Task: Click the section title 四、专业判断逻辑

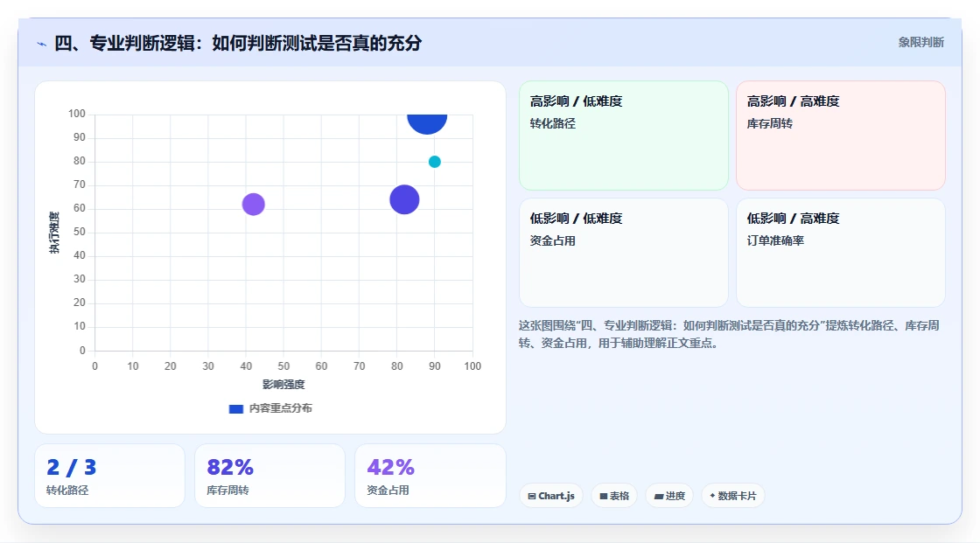Action: click(238, 43)
